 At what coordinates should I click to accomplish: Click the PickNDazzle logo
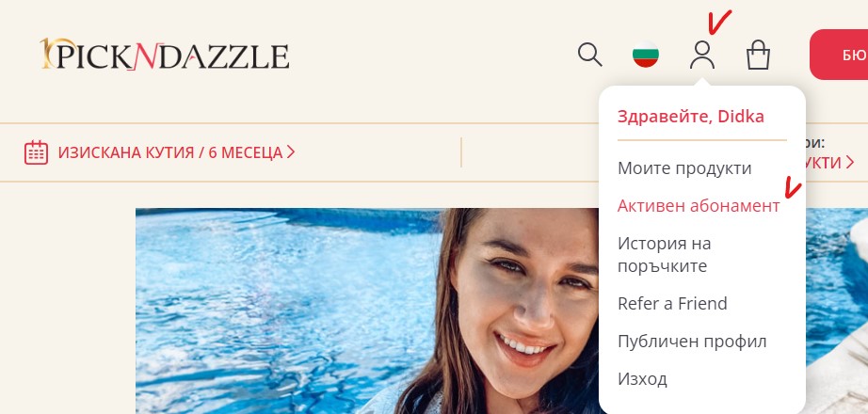tap(164, 55)
